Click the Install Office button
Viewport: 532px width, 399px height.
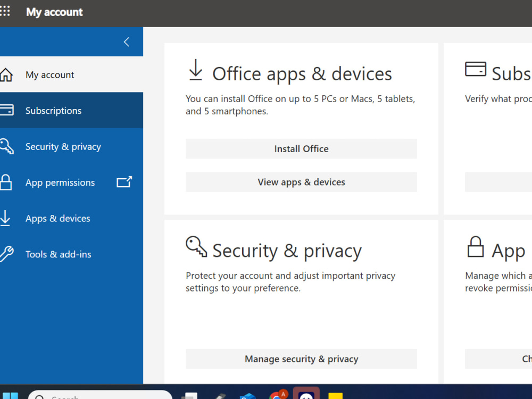click(301, 148)
